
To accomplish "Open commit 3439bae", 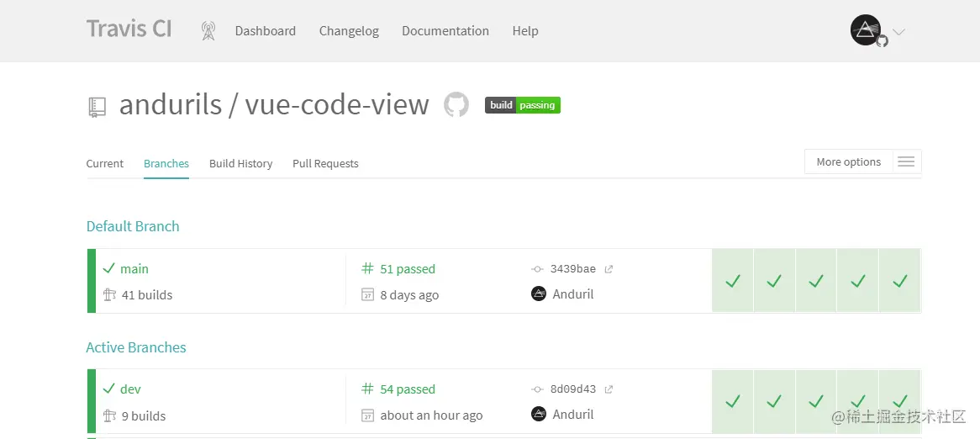I will tap(572, 269).
